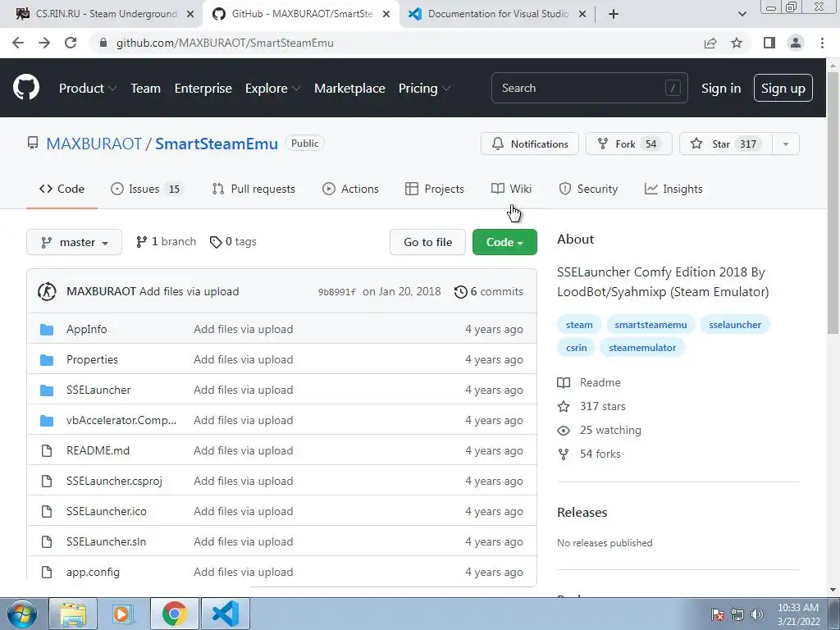Click the volume speaker tray icon
This screenshot has width=840, height=630.
point(757,614)
